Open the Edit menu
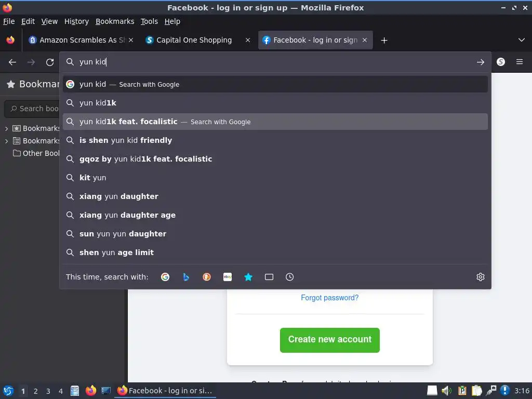The image size is (532, 399). (x=28, y=21)
